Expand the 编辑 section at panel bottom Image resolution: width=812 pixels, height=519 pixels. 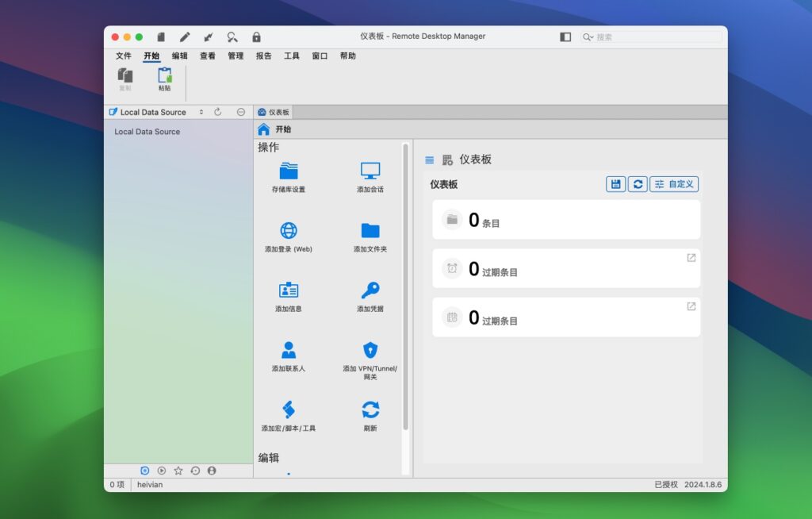point(267,458)
